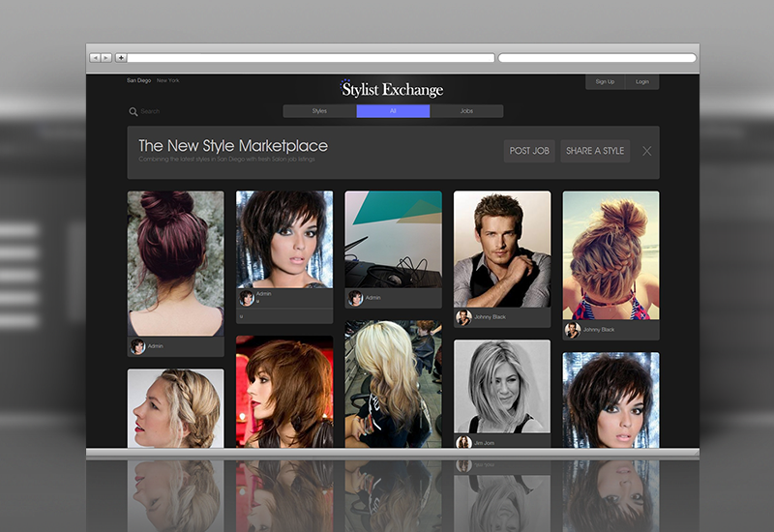Open the auburn layered hair photo

[284, 392]
